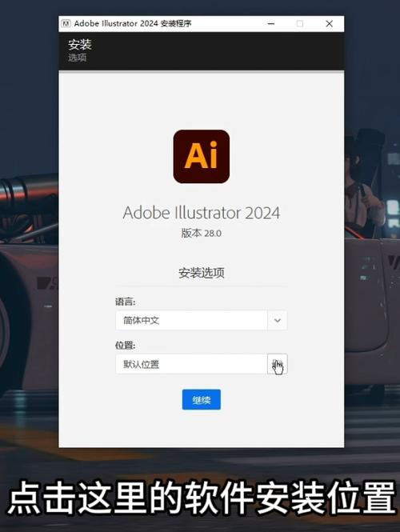
Task: Click the maximize button in the title bar
Action: tap(300, 24)
